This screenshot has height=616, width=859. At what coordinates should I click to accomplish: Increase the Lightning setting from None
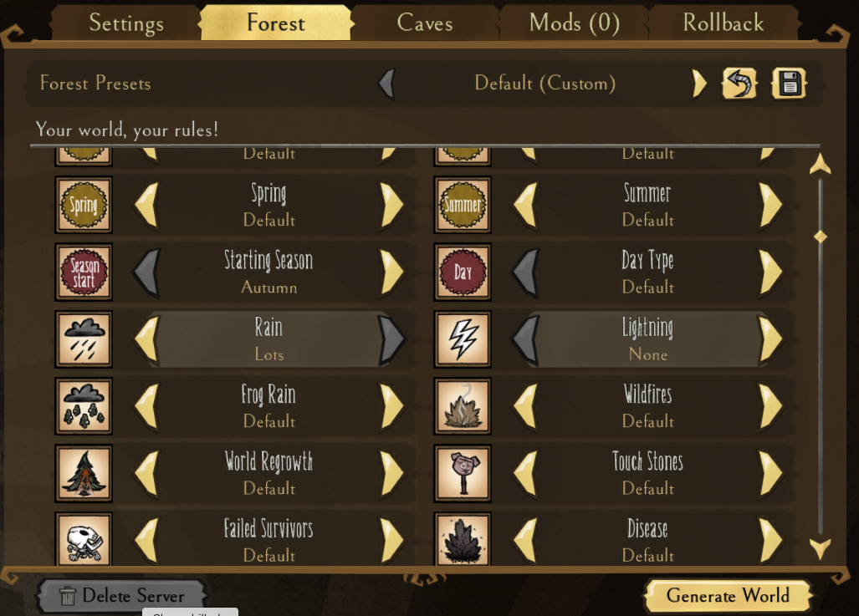pos(771,339)
